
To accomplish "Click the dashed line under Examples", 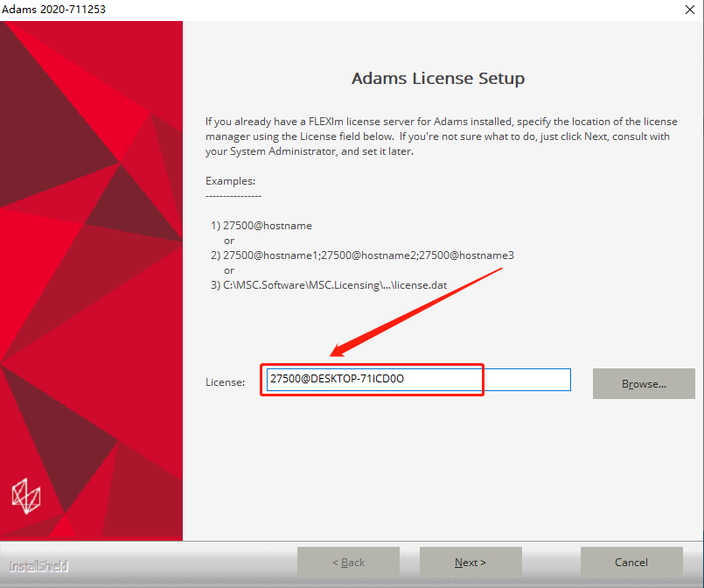I will 234,196.
